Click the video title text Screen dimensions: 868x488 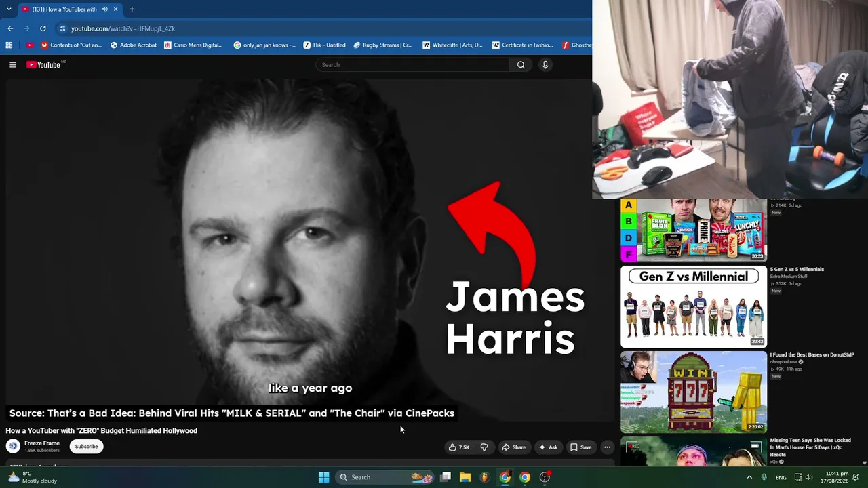102,431
